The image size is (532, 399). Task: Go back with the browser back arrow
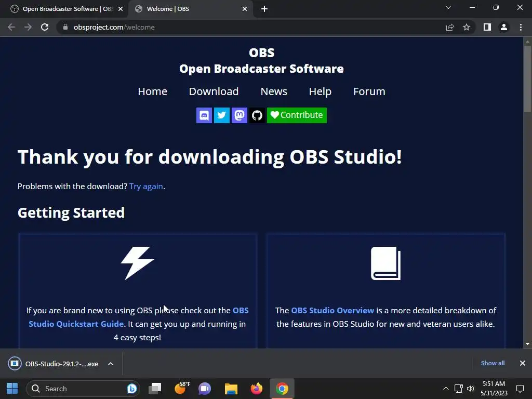pyautogui.click(x=11, y=27)
